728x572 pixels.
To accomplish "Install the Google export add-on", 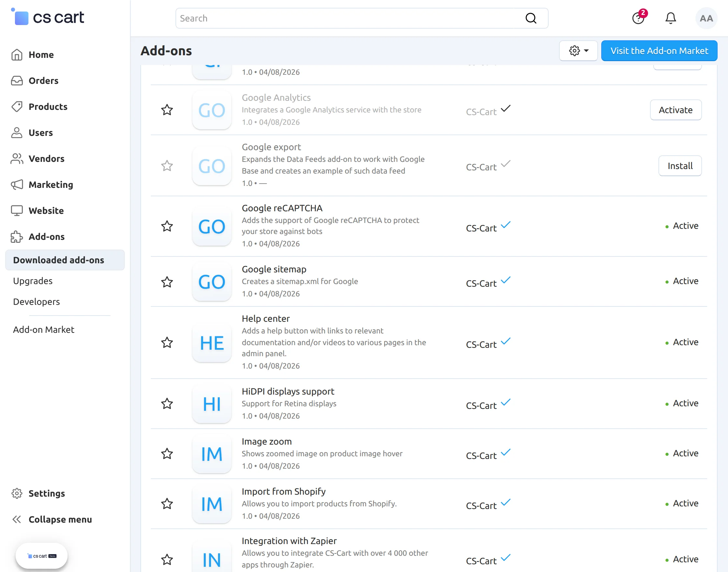I will pos(680,166).
